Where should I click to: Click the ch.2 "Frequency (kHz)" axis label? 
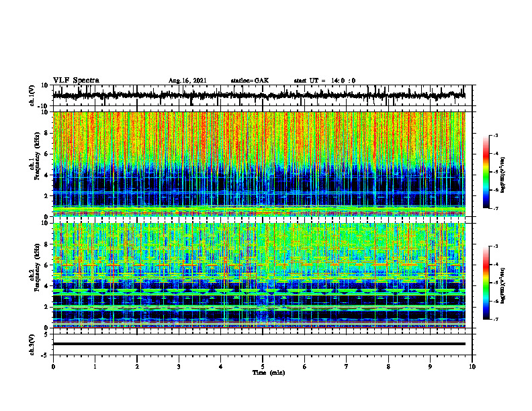point(38,267)
